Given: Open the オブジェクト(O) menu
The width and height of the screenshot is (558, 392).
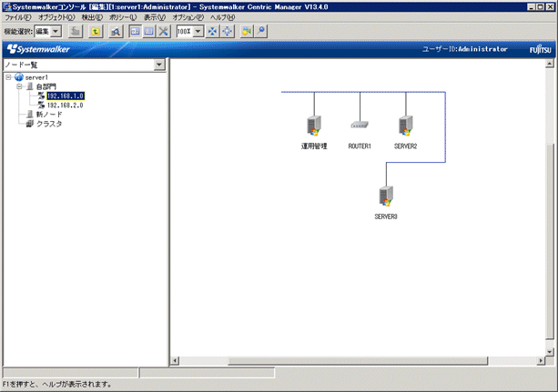Looking at the screenshot, I should point(56,17).
